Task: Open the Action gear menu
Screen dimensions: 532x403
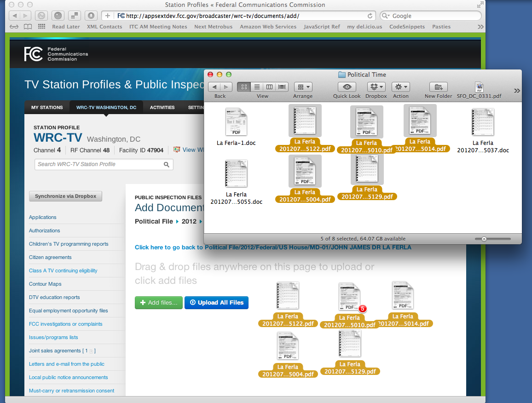Action: (x=401, y=87)
